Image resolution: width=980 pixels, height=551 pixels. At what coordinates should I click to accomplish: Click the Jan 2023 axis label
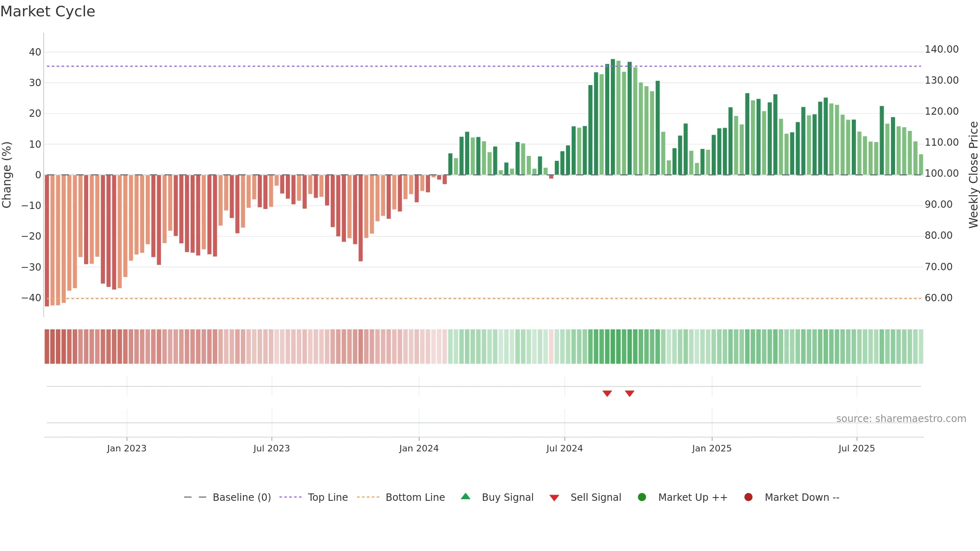coord(127,448)
